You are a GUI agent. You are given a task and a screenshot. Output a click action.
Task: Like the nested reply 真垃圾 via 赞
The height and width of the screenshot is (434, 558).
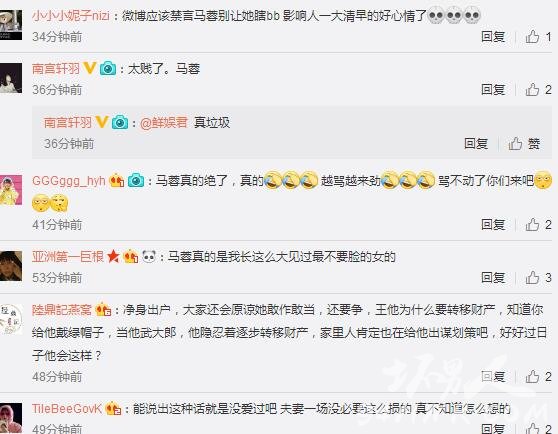[x=524, y=144]
